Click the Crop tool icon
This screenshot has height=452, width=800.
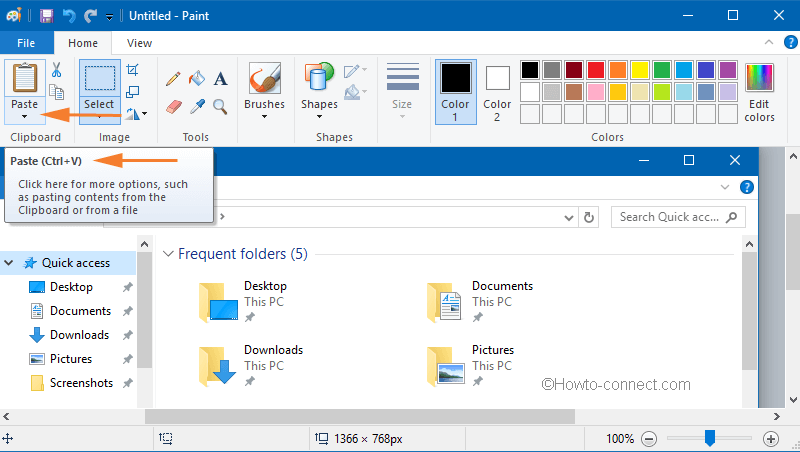tap(133, 69)
